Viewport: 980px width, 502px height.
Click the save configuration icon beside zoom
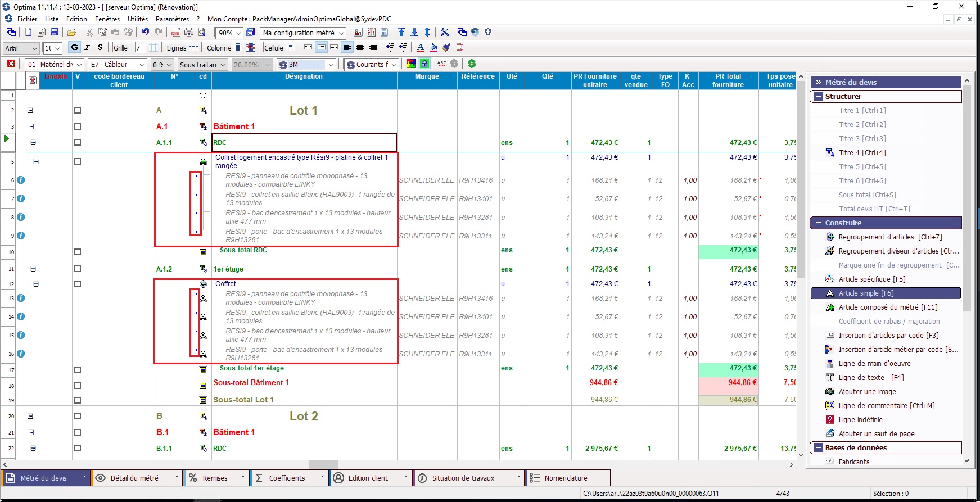click(251, 33)
